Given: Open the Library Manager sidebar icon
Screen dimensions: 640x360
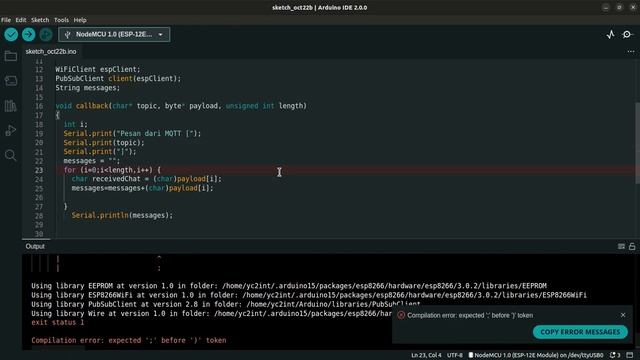Looking at the screenshot, I should 11,106.
